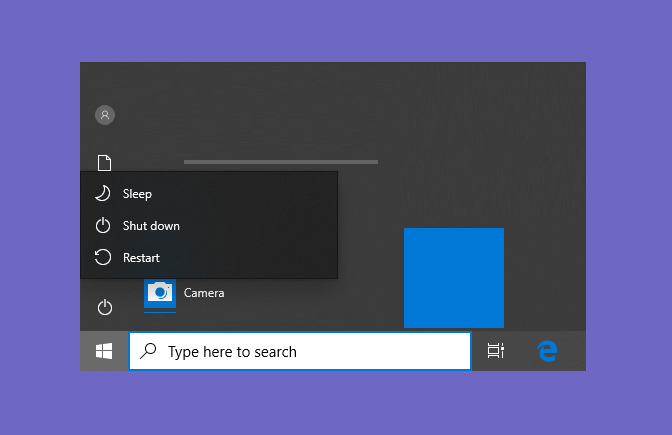Choose Shut down in power menu
Viewport: 672px width, 435px height.
coord(209,225)
